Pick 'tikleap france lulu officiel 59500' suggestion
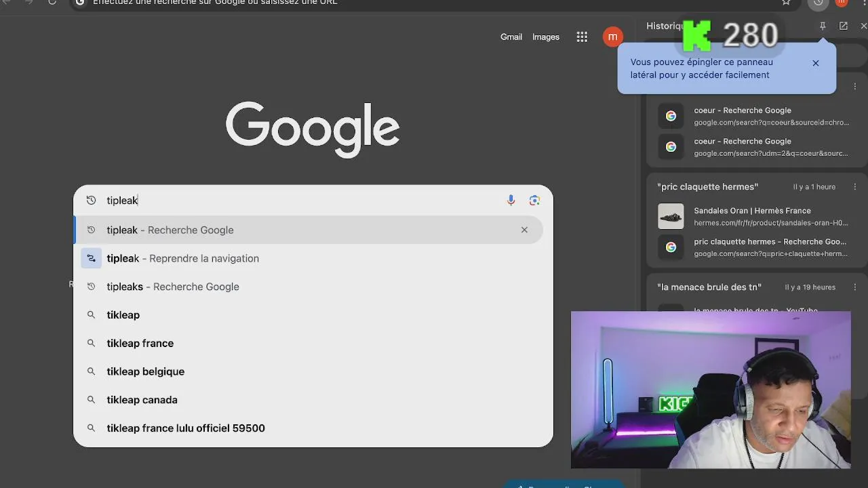 coord(309,428)
